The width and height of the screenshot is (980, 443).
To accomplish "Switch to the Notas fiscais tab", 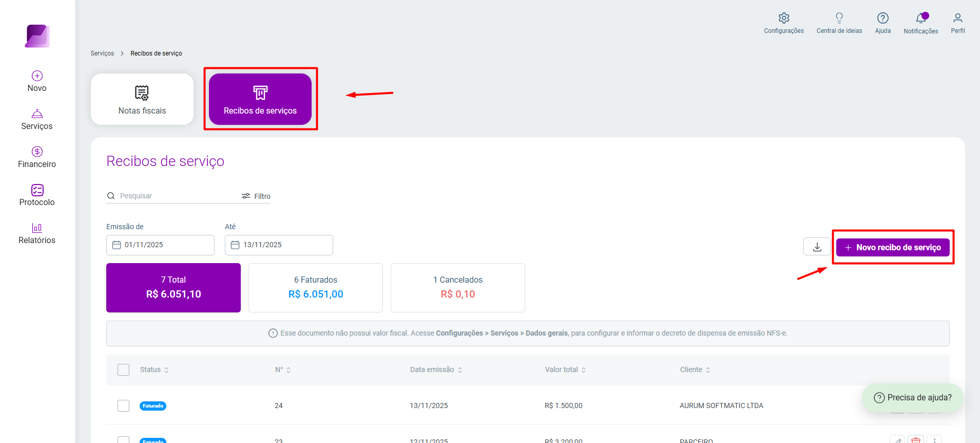I will (x=142, y=99).
